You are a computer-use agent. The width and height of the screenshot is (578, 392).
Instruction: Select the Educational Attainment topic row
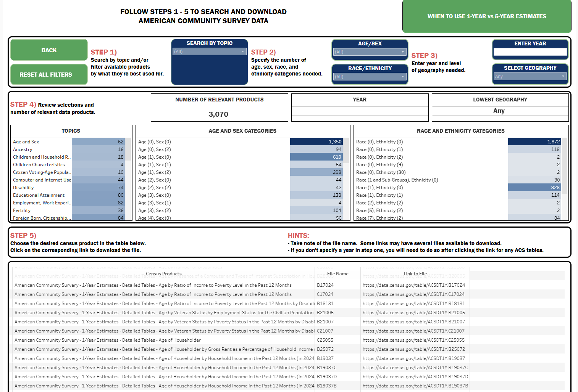coord(69,195)
